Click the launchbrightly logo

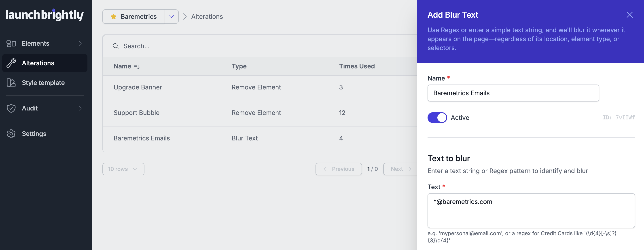(x=44, y=15)
